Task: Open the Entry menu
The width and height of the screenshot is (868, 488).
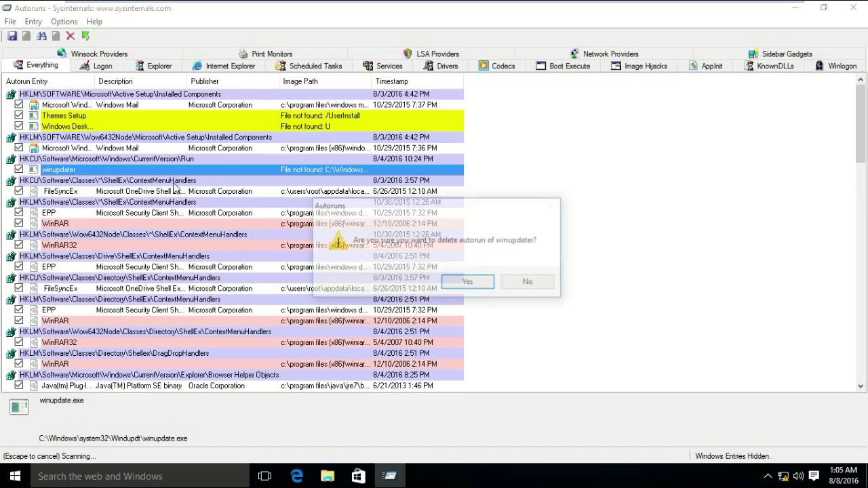Action: [x=33, y=22]
